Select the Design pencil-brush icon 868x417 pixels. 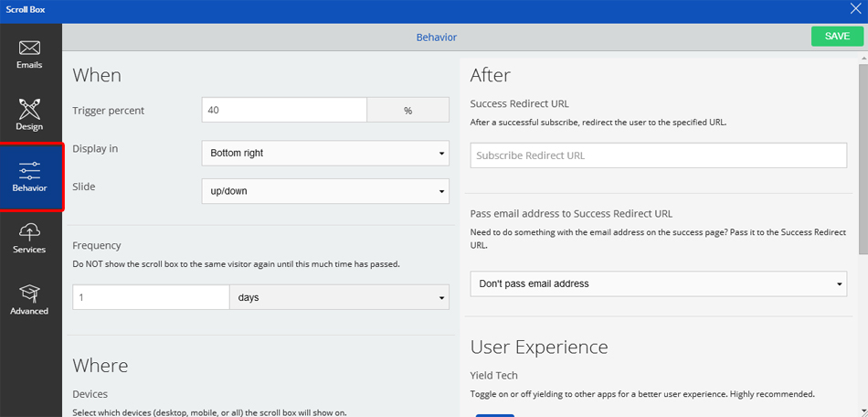(29, 109)
